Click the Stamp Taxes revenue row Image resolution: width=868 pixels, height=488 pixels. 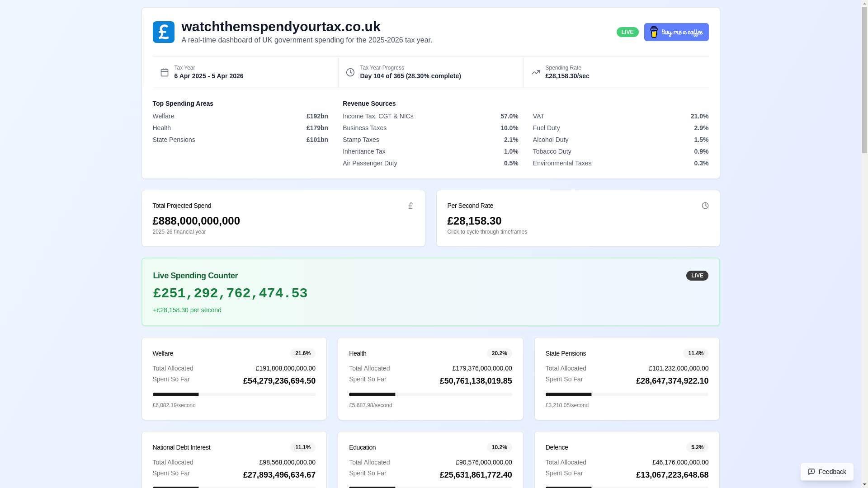(430, 140)
